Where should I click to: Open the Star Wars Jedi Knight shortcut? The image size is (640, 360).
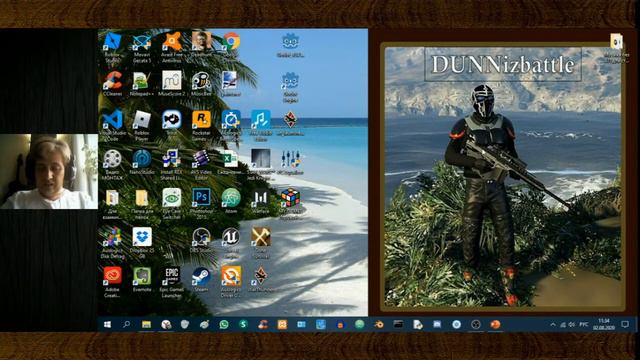click(x=260, y=164)
